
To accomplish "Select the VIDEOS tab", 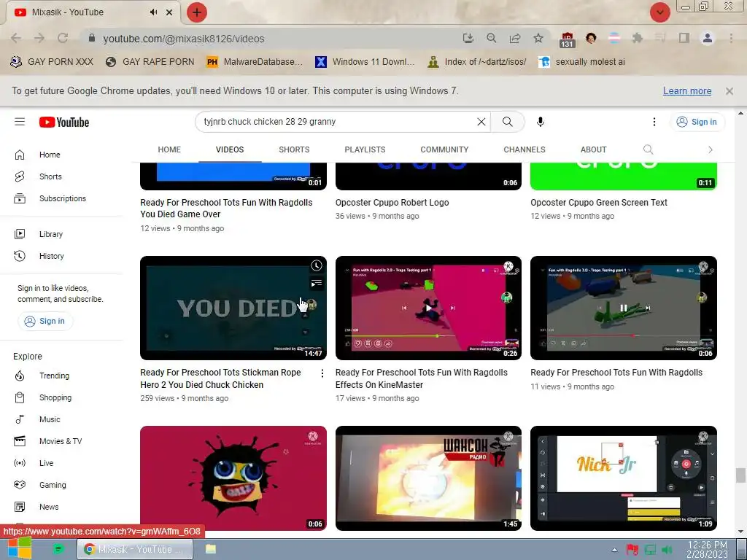I will [230, 149].
